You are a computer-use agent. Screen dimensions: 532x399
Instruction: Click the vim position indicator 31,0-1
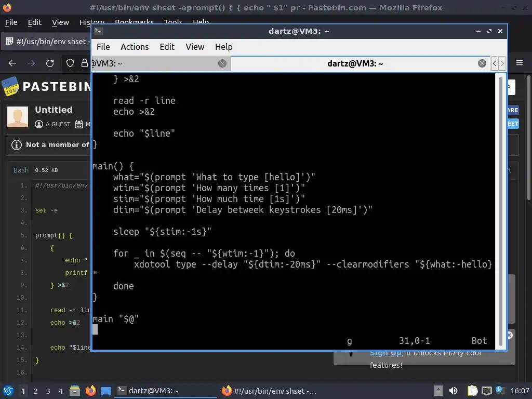414,341
